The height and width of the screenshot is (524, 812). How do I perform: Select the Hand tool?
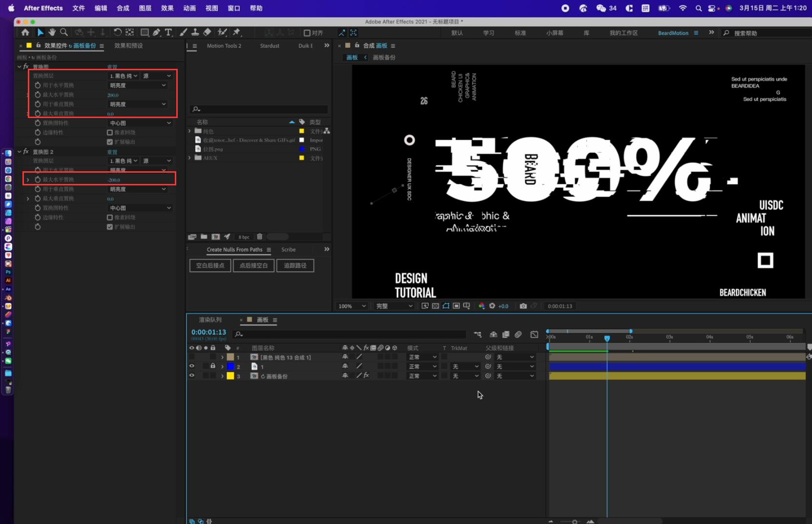52,32
